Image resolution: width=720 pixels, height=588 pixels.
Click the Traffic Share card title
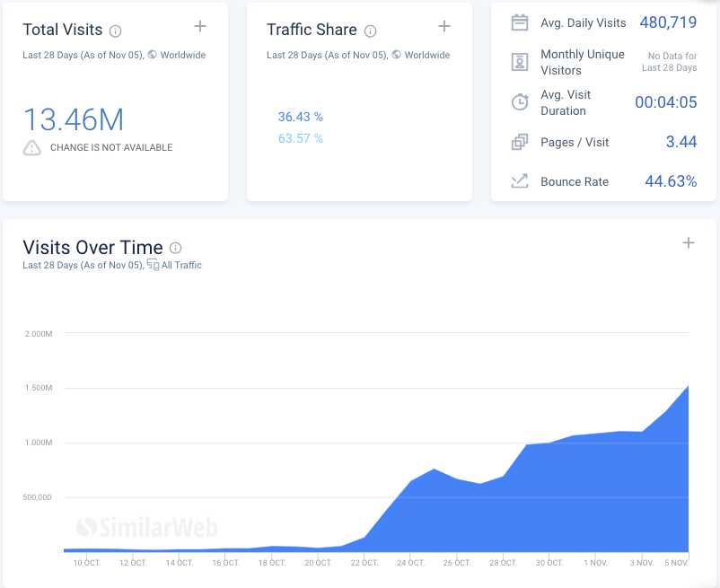[x=312, y=30]
